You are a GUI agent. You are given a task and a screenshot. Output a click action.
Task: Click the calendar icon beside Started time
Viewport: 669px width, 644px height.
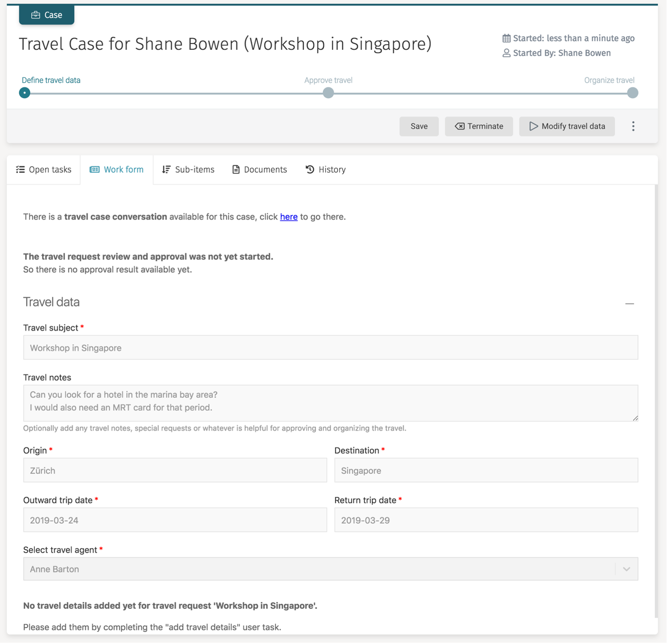pyautogui.click(x=506, y=38)
